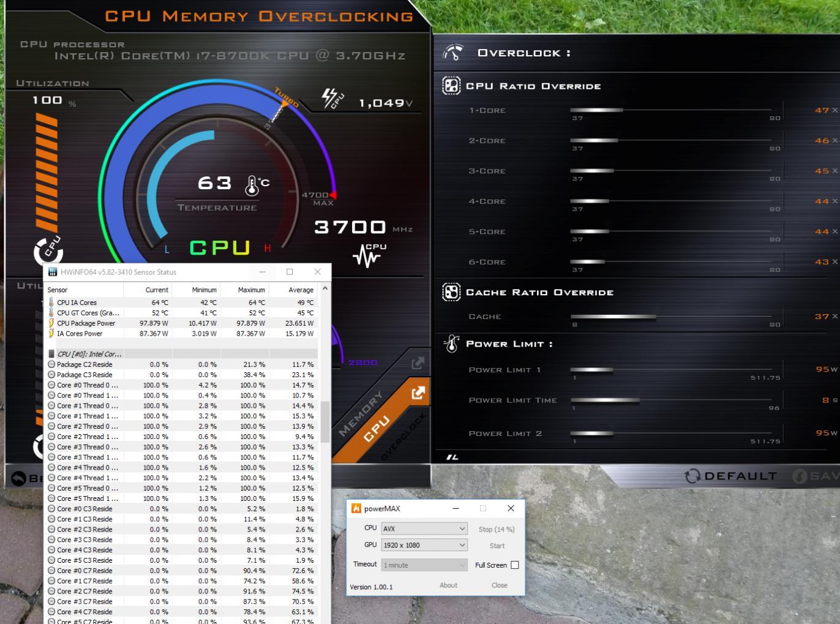Image resolution: width=840 pixels, height=624 pixels.
Task: Open GPU 1920 x 1080 resolution dropdown
Action: [x=424, y=545]
